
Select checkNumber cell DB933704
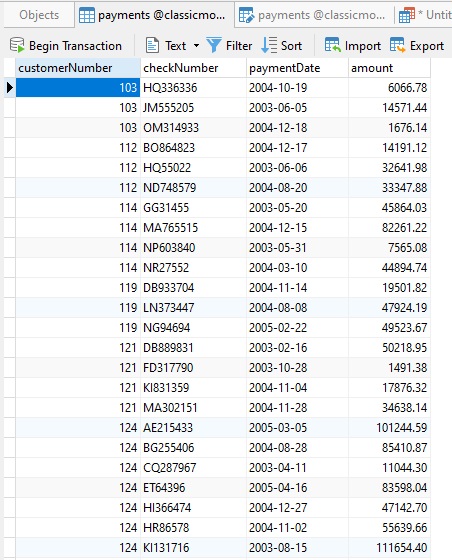[x=193, y=288]
